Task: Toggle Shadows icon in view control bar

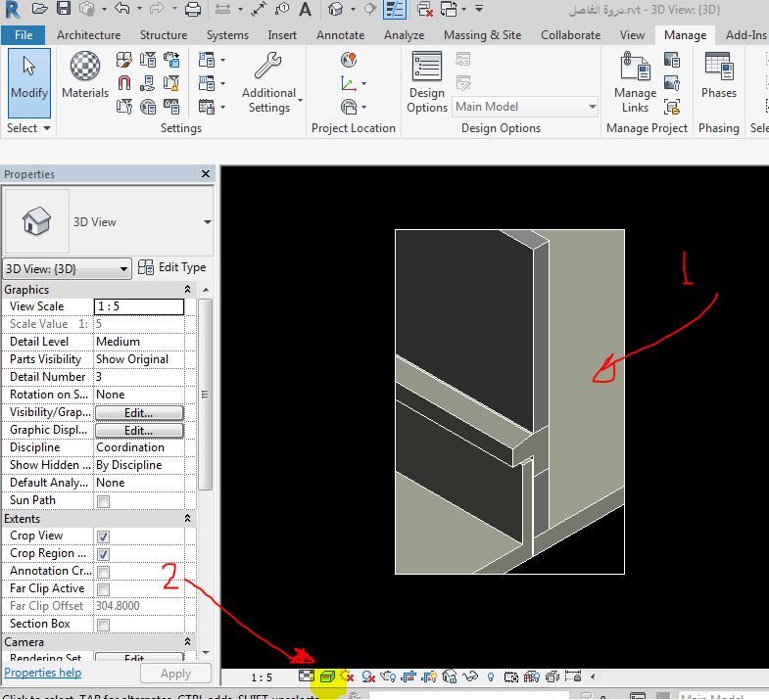Action: click(x=368, y=677)
